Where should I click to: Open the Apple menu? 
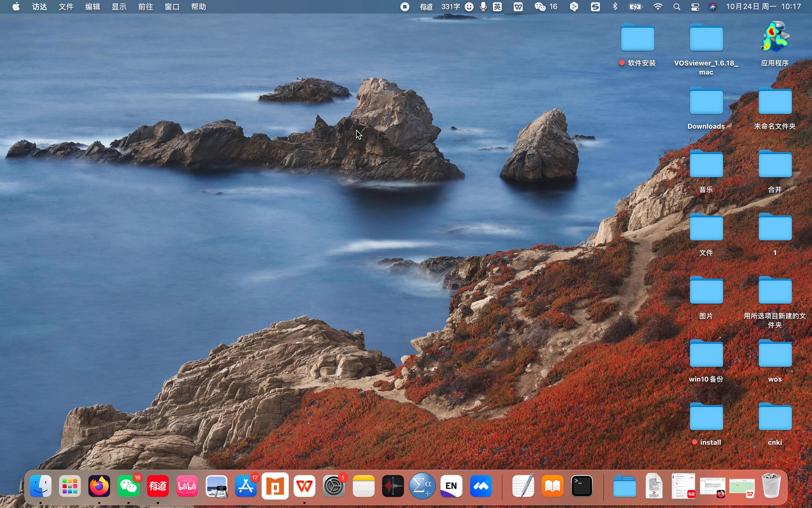point(16,7)
